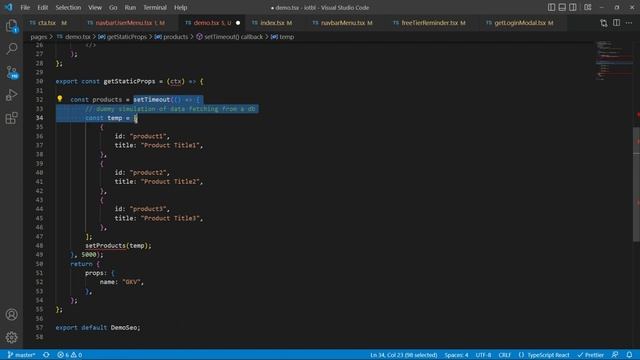Image resolution: width=640 pixels, height=360 pixels.
Task: Click the Ln 34, Col 23 position indicator
Action: (403, 355)
